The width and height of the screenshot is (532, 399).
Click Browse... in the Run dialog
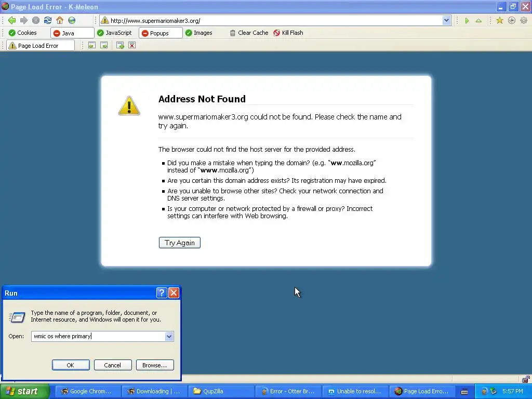point(155,365)
